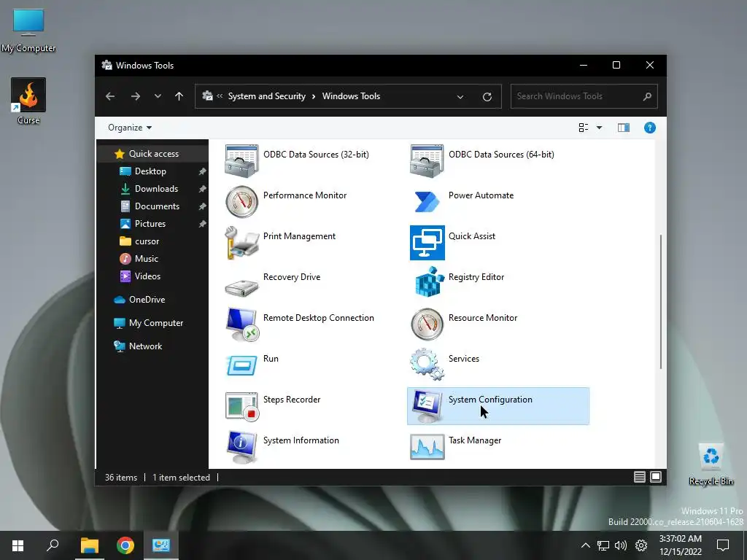Switch to large icons view in status bar

coord(656,477)
